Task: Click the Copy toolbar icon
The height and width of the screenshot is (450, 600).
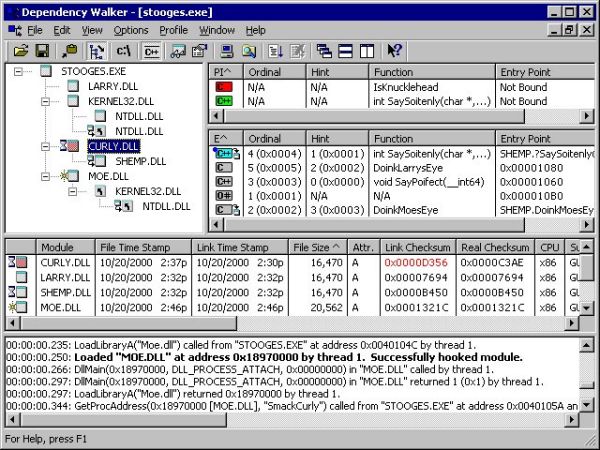Action: 68,50
